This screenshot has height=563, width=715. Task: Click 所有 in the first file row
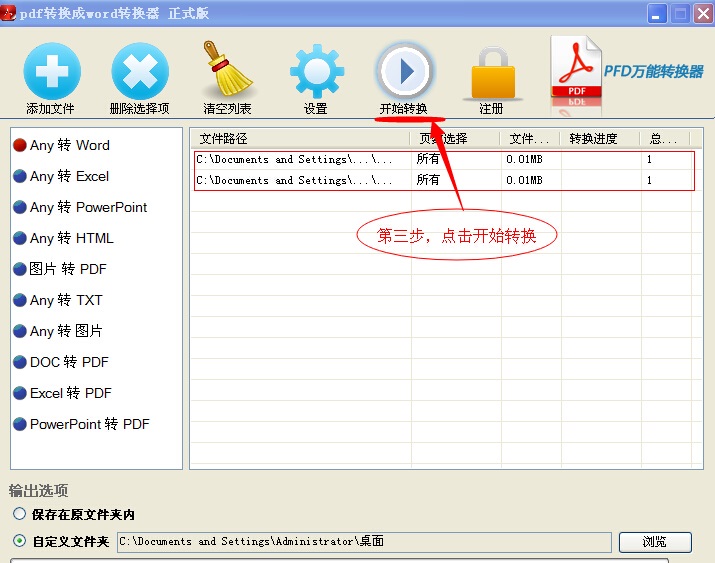(x=428, y=159)
